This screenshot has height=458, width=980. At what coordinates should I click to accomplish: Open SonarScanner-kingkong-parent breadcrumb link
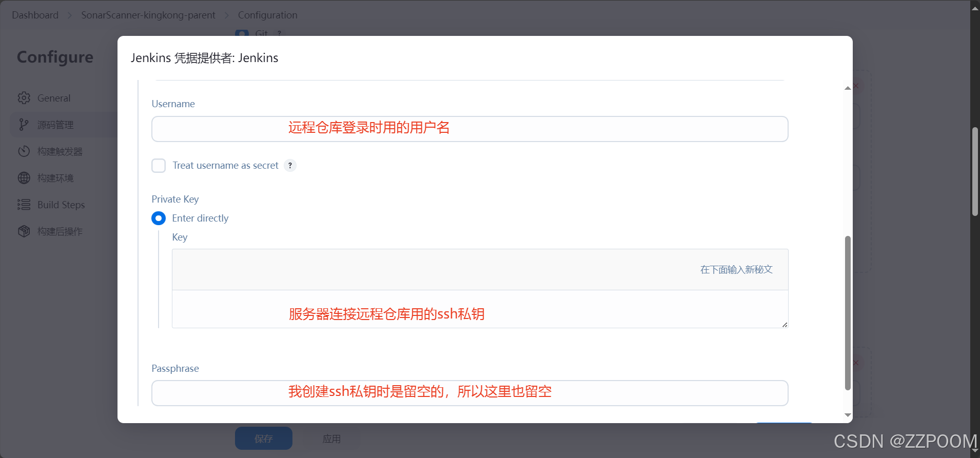(148, 15)
